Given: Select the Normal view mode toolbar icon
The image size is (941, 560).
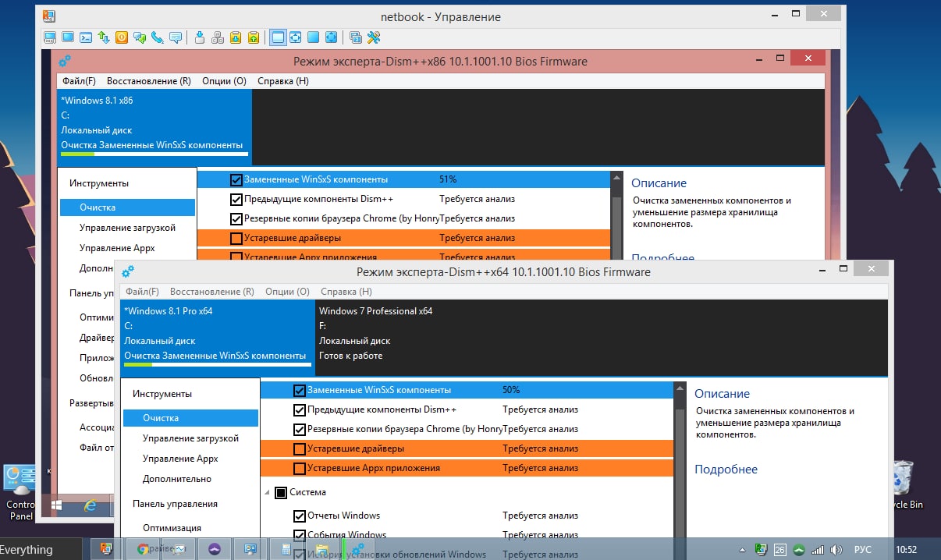Looking at the screenshot, I should (278, 37).
